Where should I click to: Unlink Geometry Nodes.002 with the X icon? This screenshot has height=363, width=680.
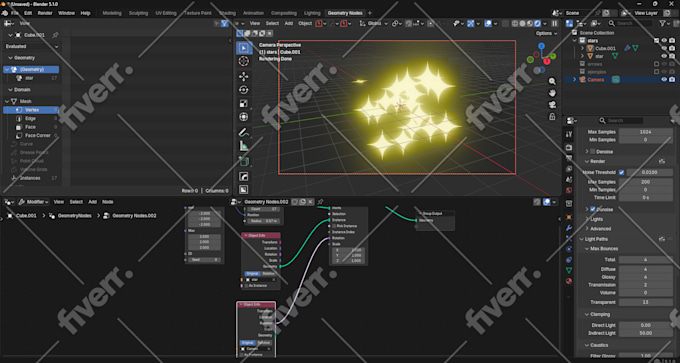[310, 202]
